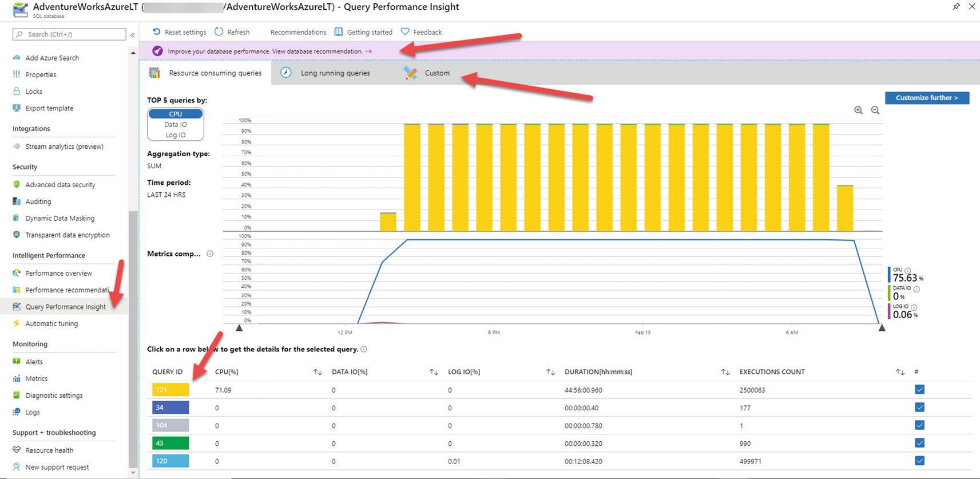This screenshot has width=980, height=479.
Task: Pin this blade to dashboard
Action: pyautogui.click(x=956, y=7)
